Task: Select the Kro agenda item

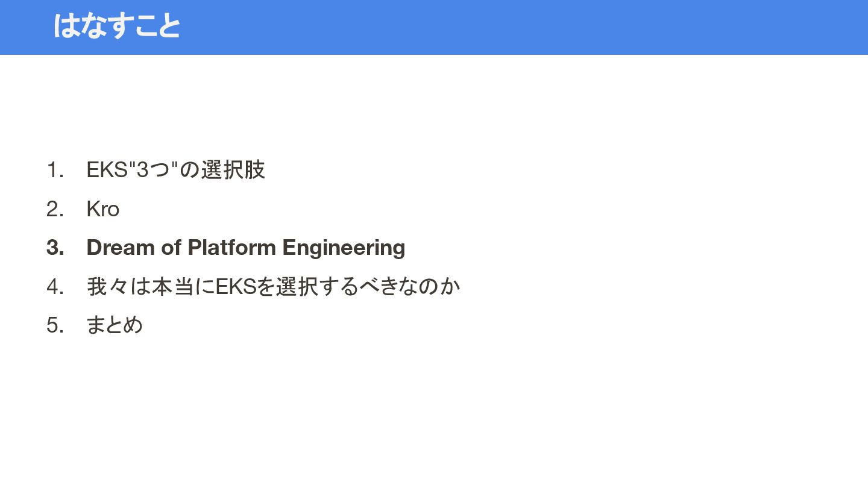Action: tap(102, 209)
